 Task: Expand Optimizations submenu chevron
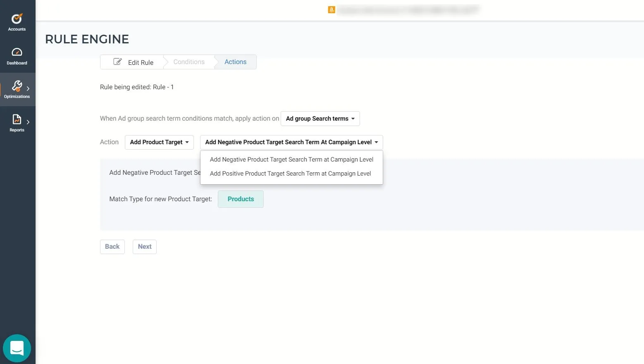coord(28,88)
